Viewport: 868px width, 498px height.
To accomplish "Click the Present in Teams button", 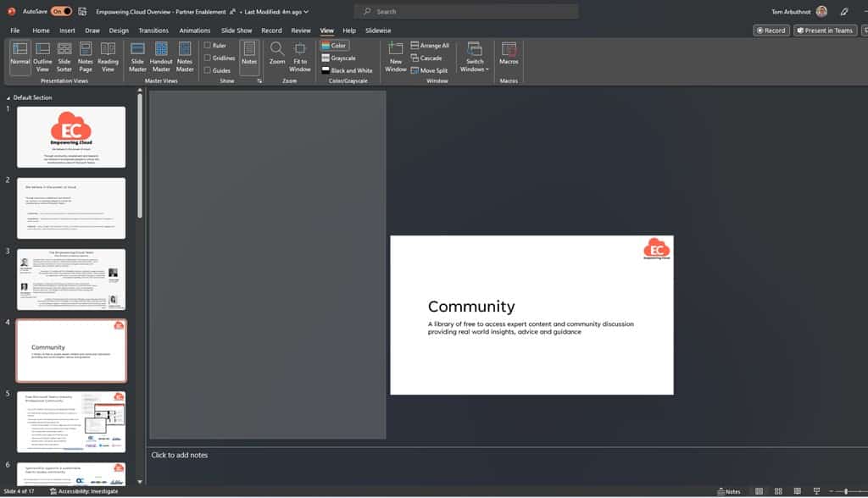I will tap(824, 30).
